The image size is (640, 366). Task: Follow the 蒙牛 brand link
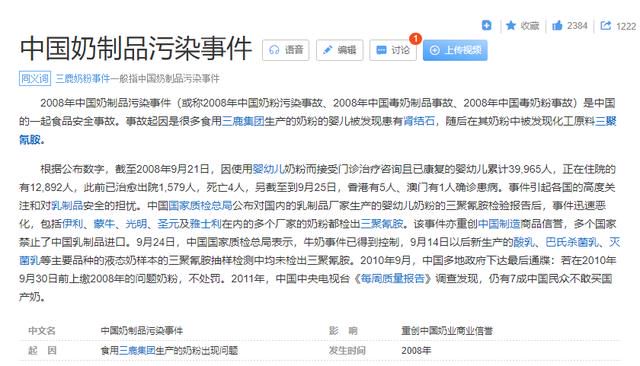pyautogui.click(x=104, y=224)
